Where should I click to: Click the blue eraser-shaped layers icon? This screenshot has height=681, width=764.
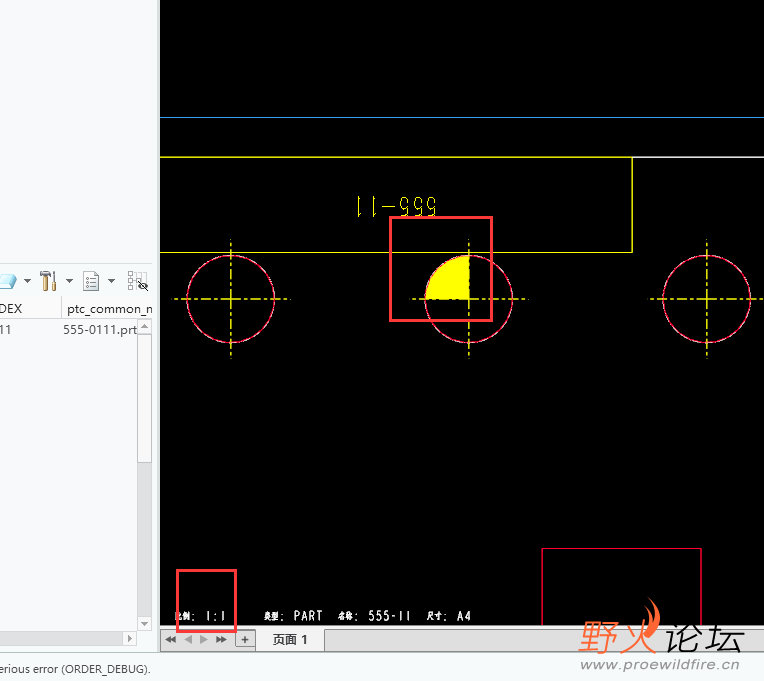pos(8,281)
